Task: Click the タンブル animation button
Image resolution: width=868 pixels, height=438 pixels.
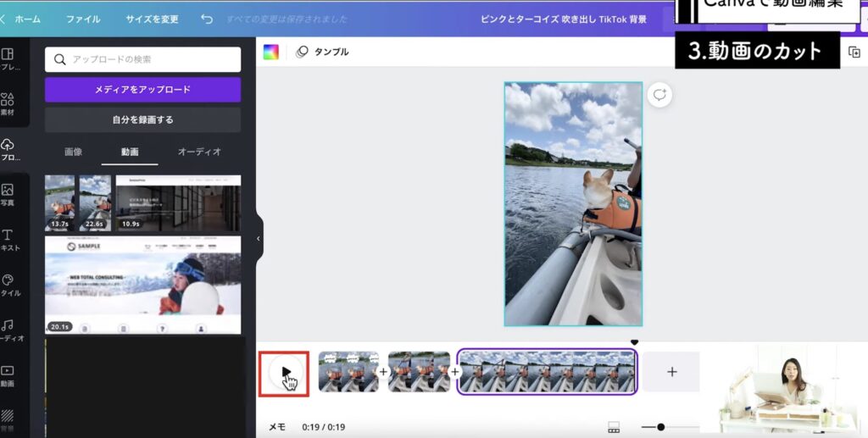Action: click(x=323, y=52)
